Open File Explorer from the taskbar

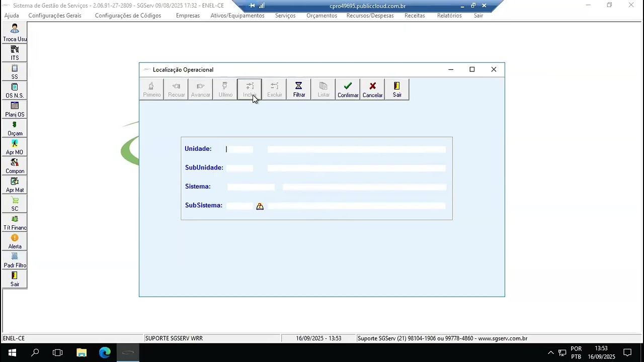click(82, 352)
